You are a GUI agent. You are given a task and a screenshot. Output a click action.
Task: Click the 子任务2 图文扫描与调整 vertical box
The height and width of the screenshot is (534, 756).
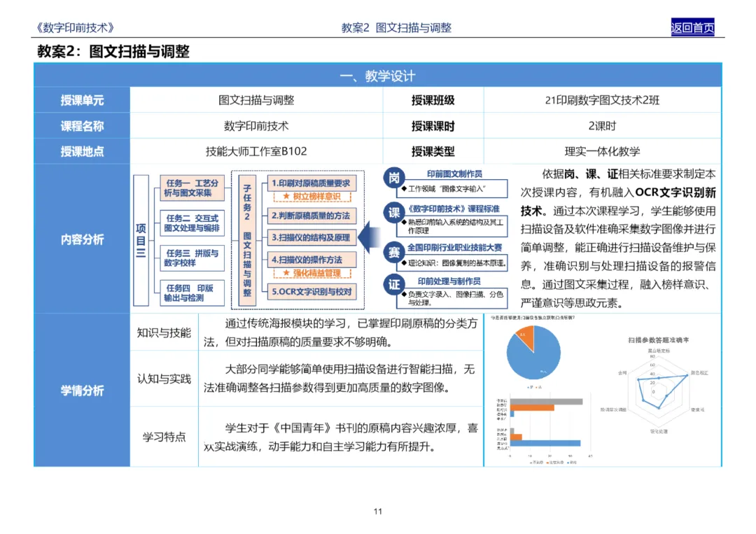pos(247,240)
